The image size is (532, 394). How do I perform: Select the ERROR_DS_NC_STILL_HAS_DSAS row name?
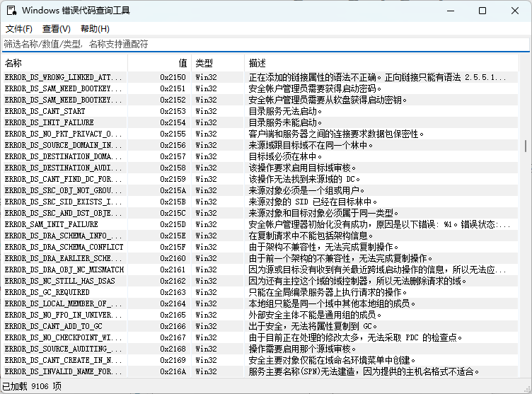59,281
